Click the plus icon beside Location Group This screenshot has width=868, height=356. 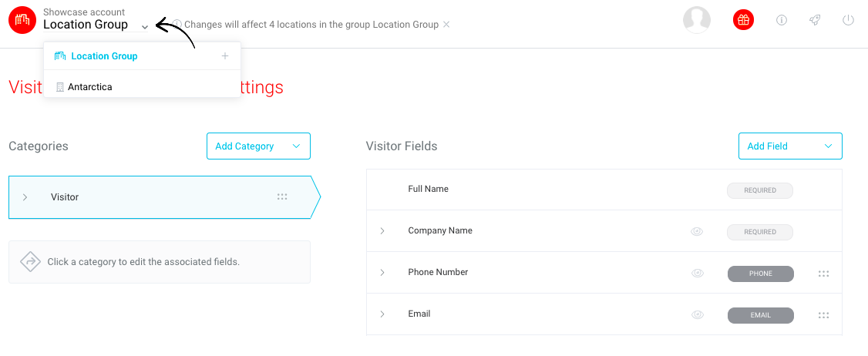225,56
